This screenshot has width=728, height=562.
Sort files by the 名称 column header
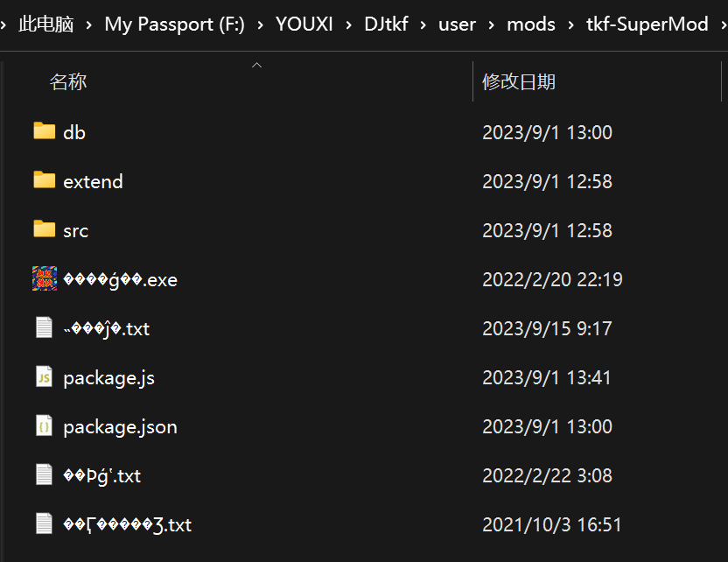point(68,82)
